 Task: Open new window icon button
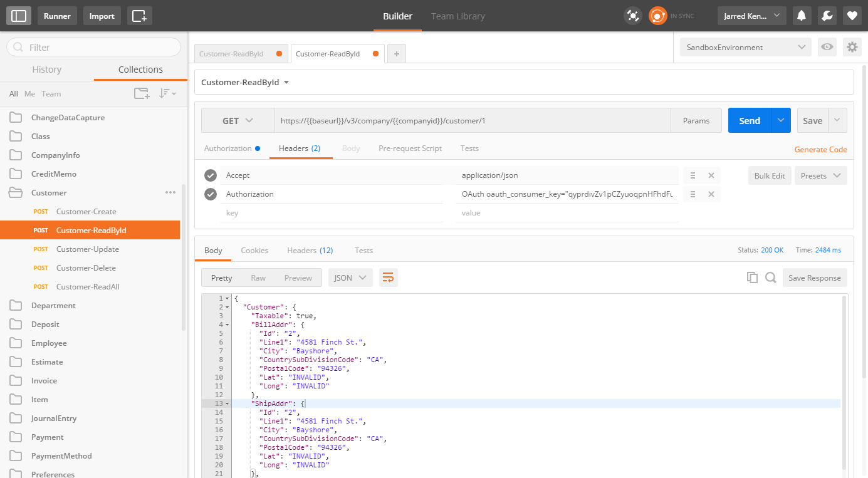139,16
